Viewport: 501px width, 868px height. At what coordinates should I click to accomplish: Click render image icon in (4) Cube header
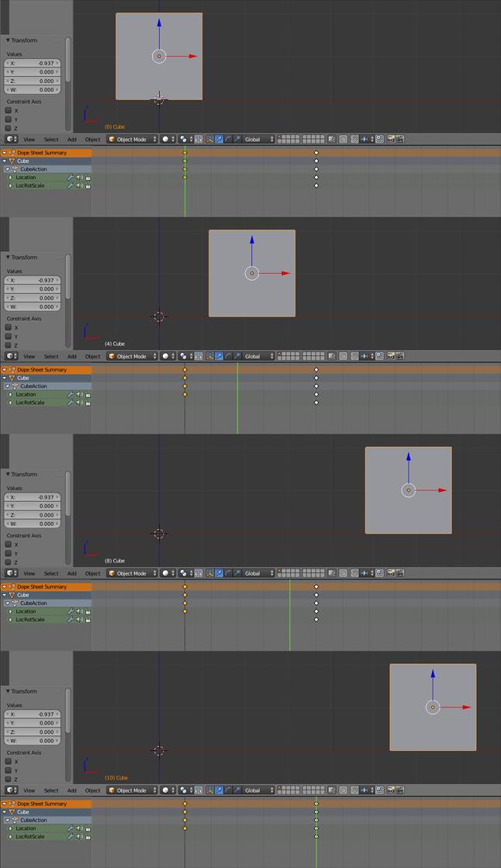click(390, 357)
